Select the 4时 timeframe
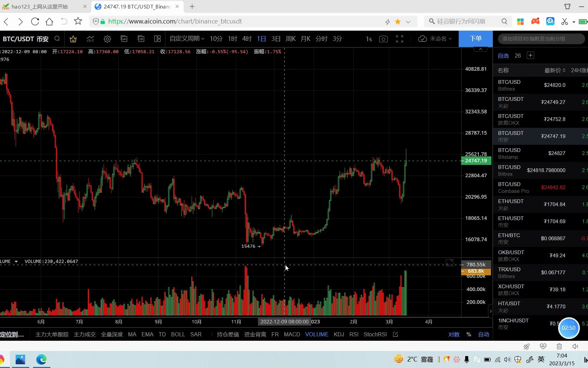Viewport: 588px width, 368px height. click(247, 39)
